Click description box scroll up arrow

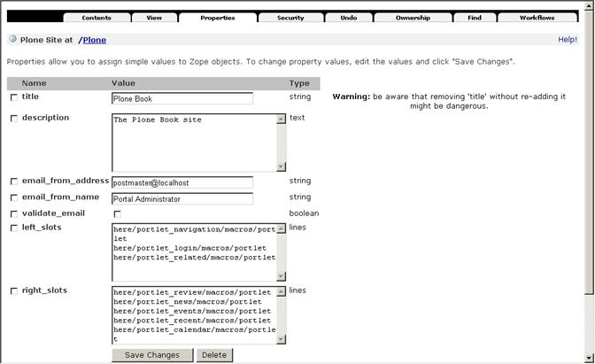282,120
